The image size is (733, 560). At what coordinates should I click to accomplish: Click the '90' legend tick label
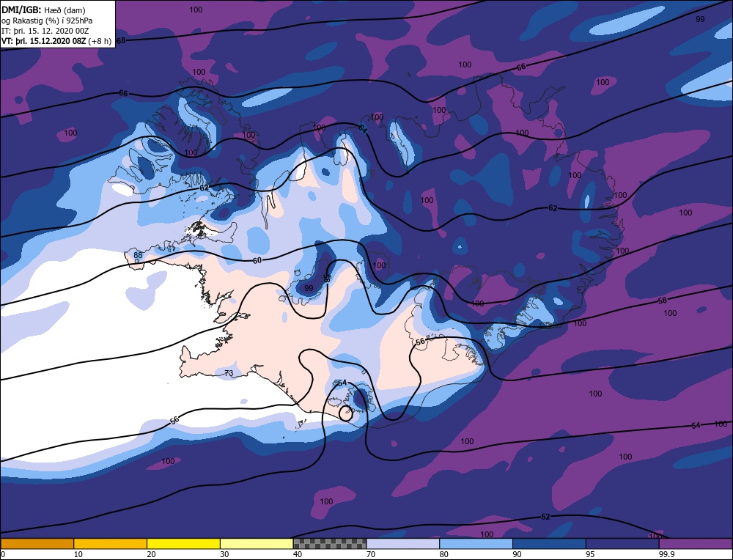coord(517,554)
